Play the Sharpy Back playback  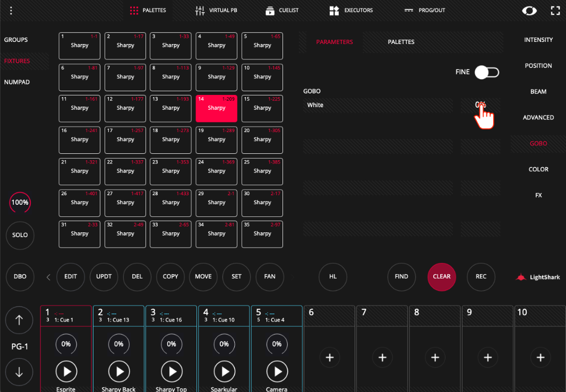(119, 371)
